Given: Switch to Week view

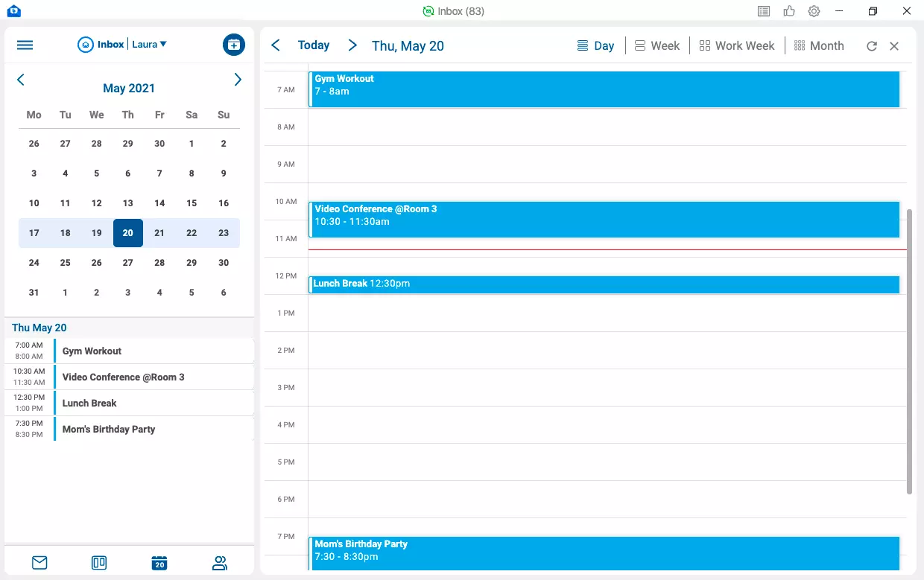Looking at the screenshot, I should coord(656,45).
